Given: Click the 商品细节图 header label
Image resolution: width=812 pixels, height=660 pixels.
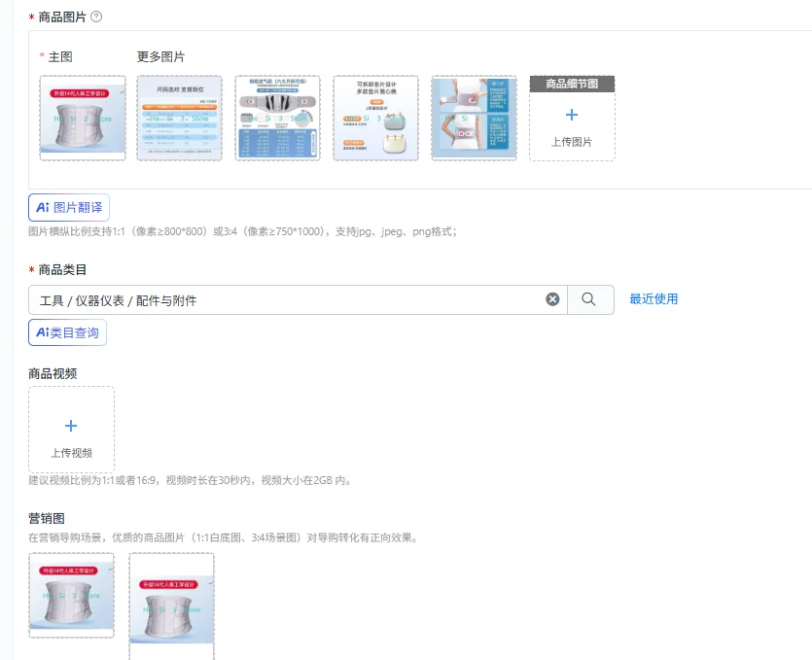Looking at the screenshot, I should tap(572, 84).
